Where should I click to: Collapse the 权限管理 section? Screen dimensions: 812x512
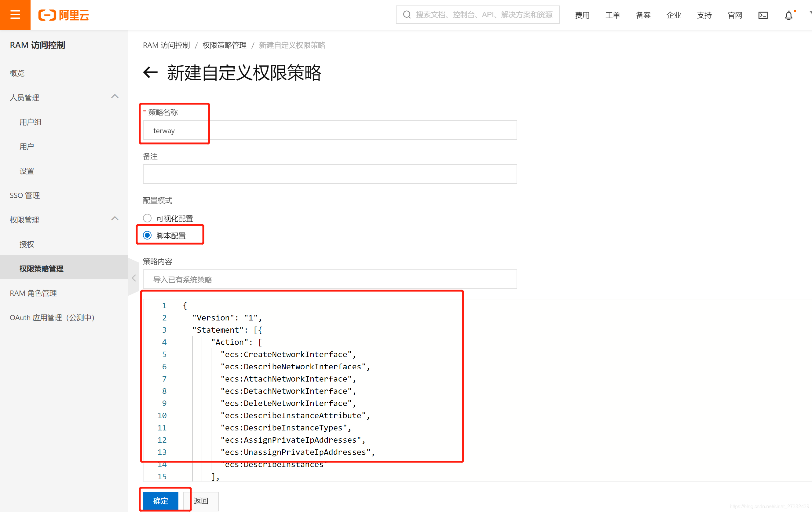coord(115,218)
